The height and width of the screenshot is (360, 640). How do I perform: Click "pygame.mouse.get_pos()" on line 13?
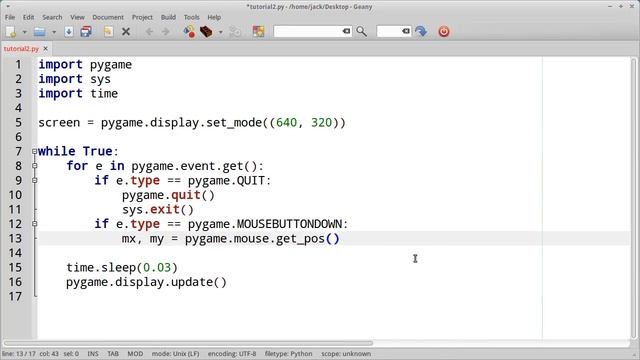[x=262, y=239]
